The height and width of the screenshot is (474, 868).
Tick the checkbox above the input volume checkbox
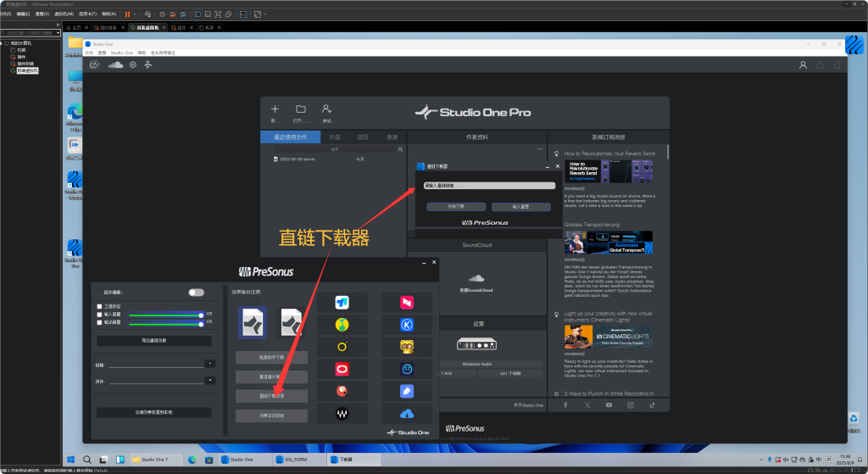(x=100, y=306)
